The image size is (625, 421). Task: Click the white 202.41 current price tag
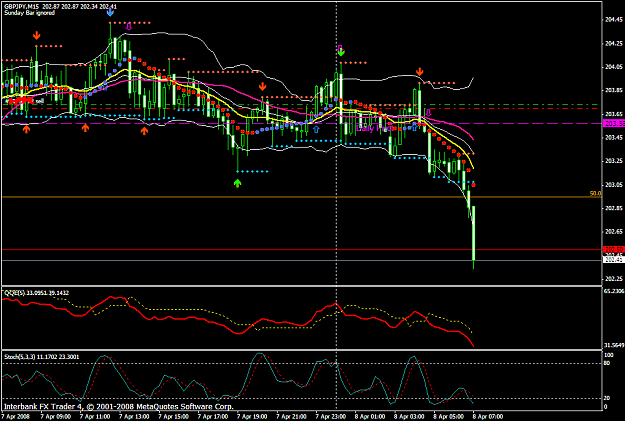click(x=614, y=260)
